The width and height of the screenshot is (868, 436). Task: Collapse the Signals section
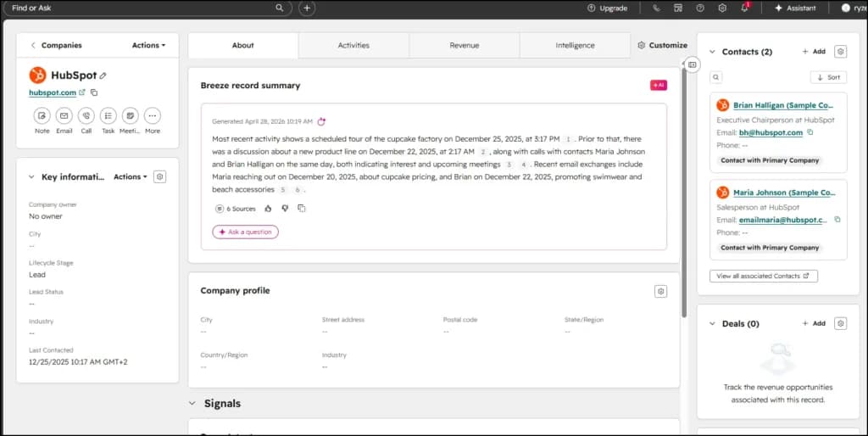(x=192, y=403)
